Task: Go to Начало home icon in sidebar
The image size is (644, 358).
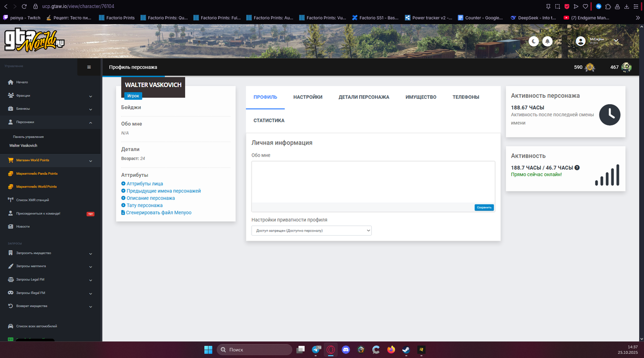Action: pos(11,82)
